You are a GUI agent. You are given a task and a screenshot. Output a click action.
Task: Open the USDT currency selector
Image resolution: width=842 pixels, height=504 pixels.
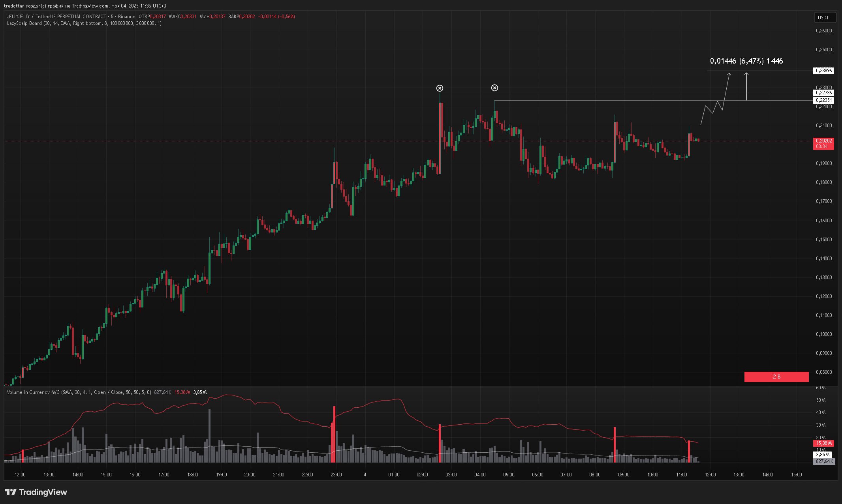[825, 17]
